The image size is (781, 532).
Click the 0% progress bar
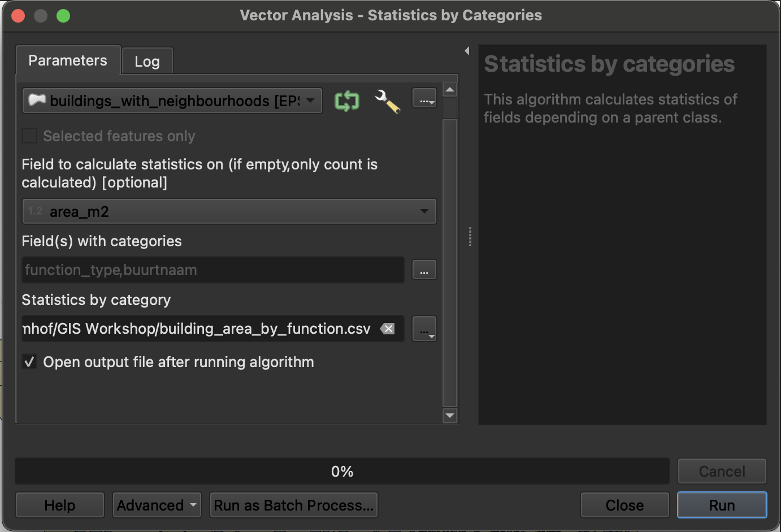[x=342, y=471]
